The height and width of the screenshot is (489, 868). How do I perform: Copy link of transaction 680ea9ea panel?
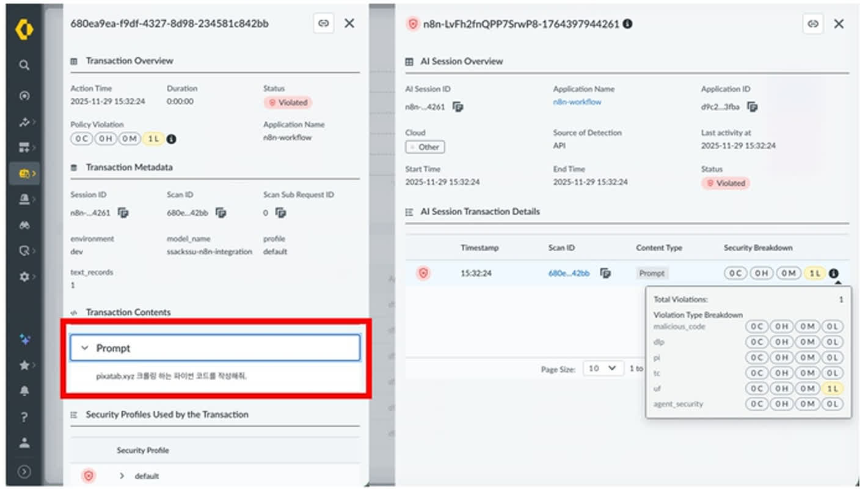[x=324, y=23]
